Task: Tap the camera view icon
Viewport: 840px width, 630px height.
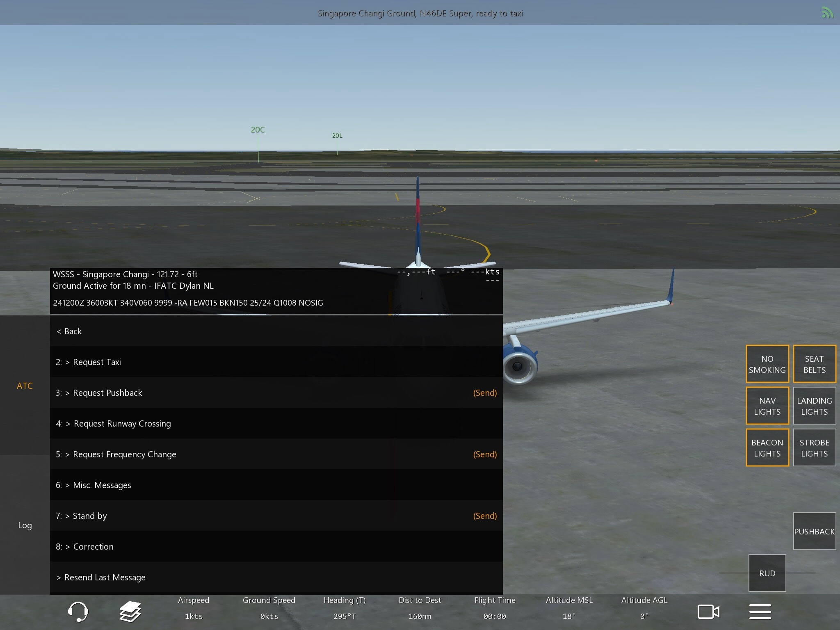Action: point(708,612)
